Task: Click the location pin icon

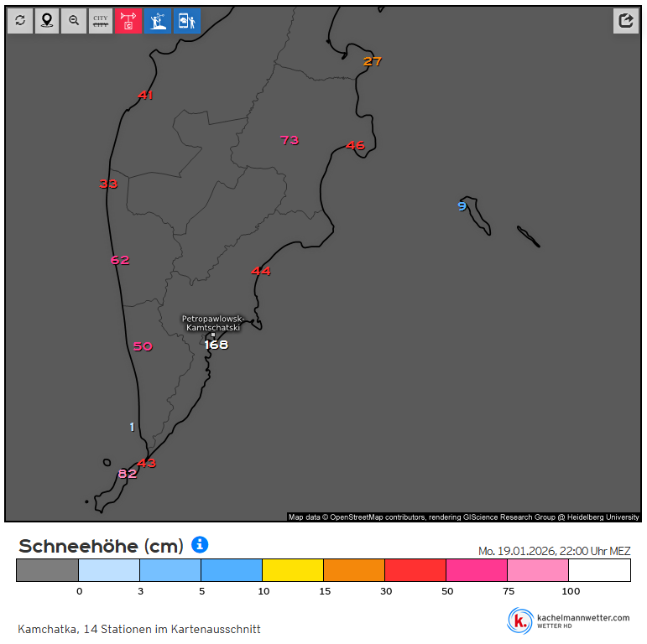Action: coord(47,20)
